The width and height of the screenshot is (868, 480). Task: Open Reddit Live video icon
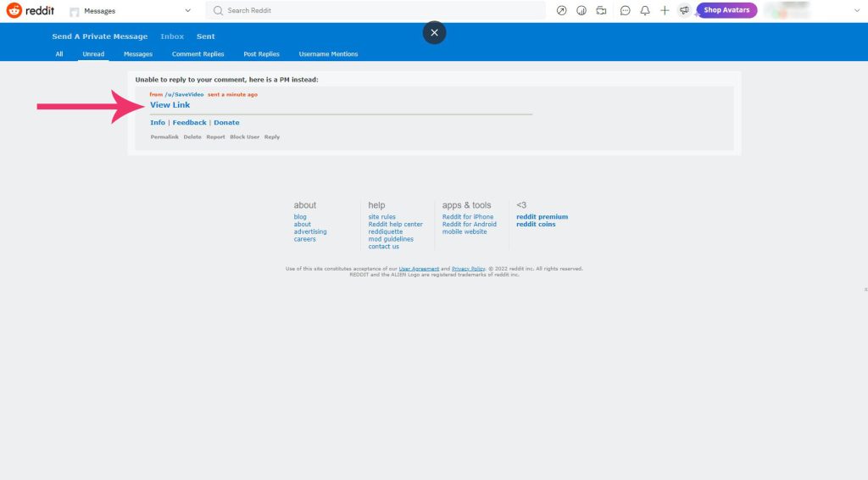point(602,11)
